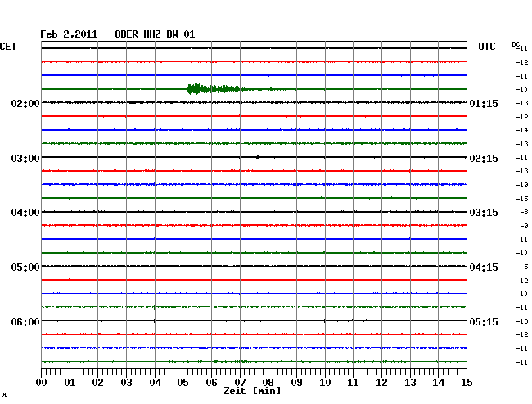This screenshot has width=532, height=404.
Task: Click the DC value -5
Action: [x=524, y=267]
